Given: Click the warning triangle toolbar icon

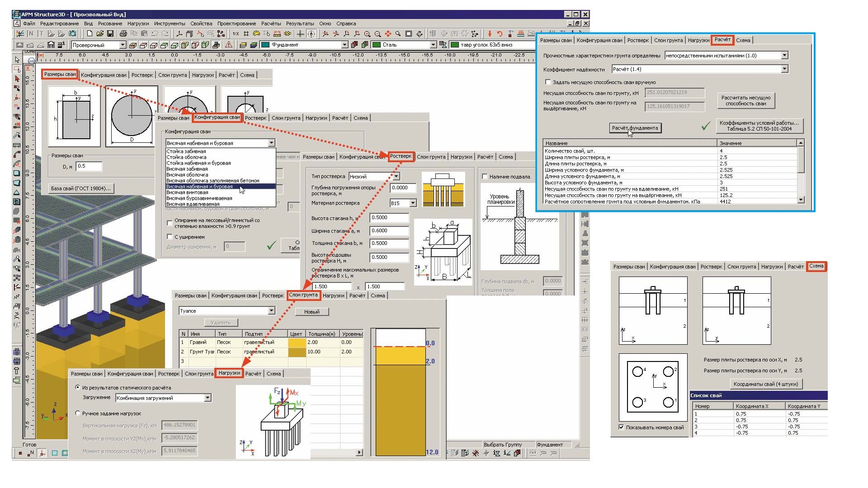Looking at the screenshot, I should (x=229, y=45).
